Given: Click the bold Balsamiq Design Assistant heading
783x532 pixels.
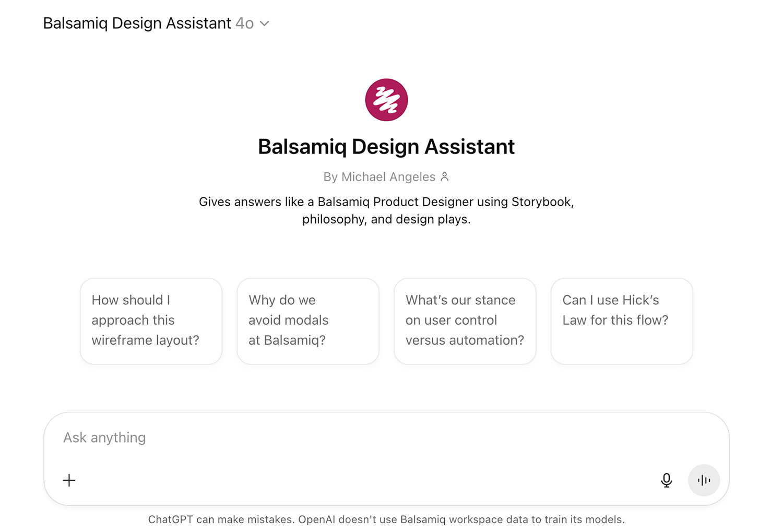Looking at the screenshot, I should pyautogui.click(x=386, y=147).
